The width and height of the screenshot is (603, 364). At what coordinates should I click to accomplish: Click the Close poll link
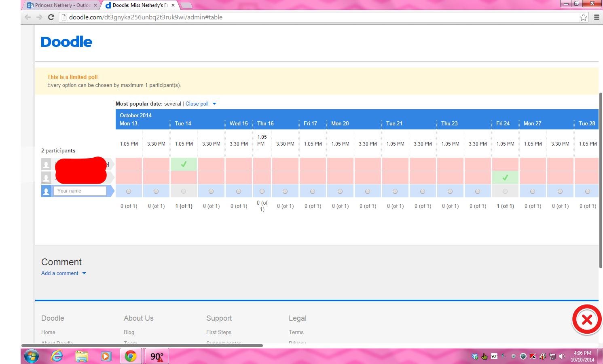pyautogui.click(x=197, y=104)
